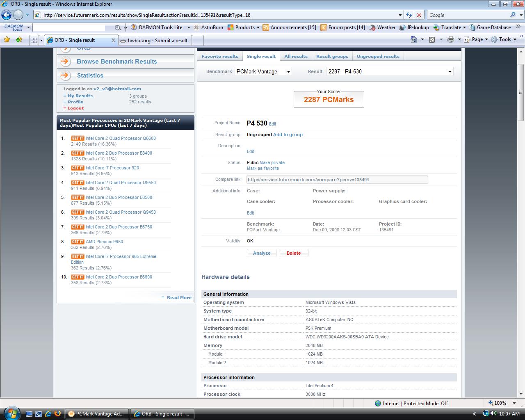Click the DAEMON Tools toolbar search field
Viewport: 525px width, 420px height.
[x=68, y=27]
